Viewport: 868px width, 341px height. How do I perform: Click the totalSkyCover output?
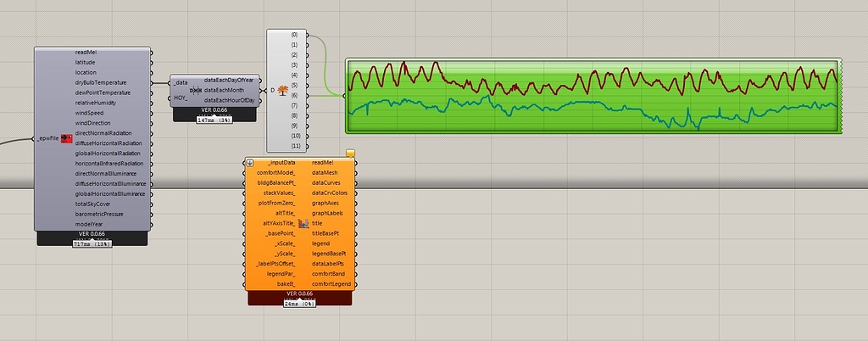[x=92, y=204]
